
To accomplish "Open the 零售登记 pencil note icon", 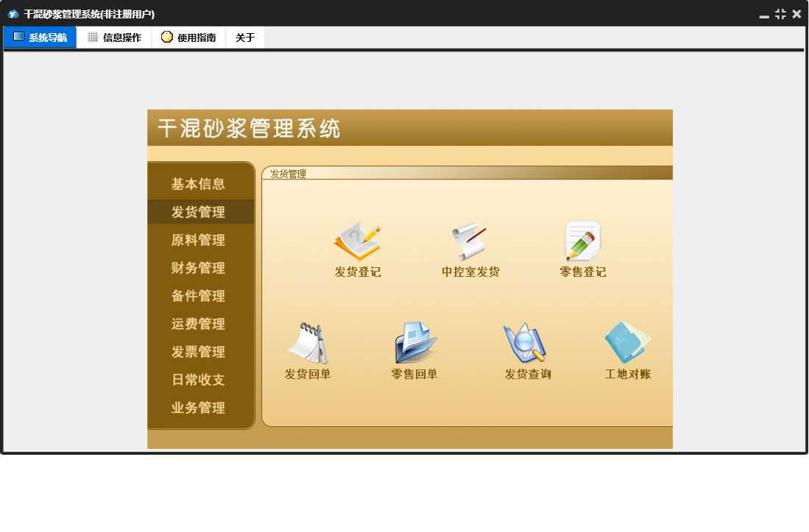I will [583, 241].
